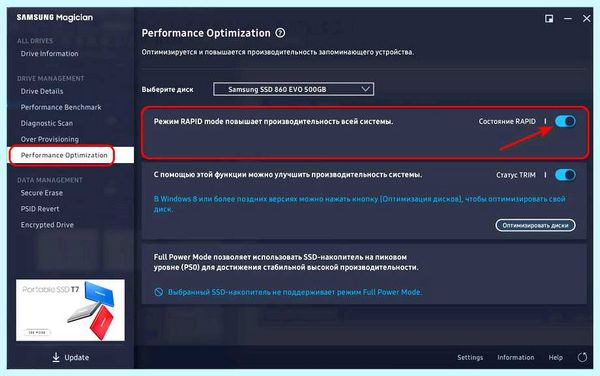Screen dimensions: 600x376
Task: Click the Full Power Mode unsupported icon
Action: (x=158, y=292)
